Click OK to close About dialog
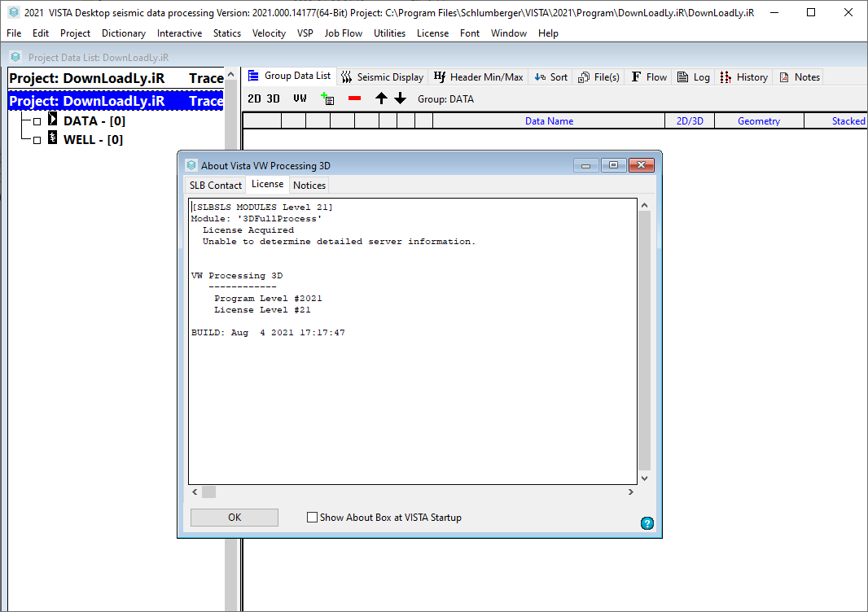Screen dimensions: 868x612 click(235, 518)
